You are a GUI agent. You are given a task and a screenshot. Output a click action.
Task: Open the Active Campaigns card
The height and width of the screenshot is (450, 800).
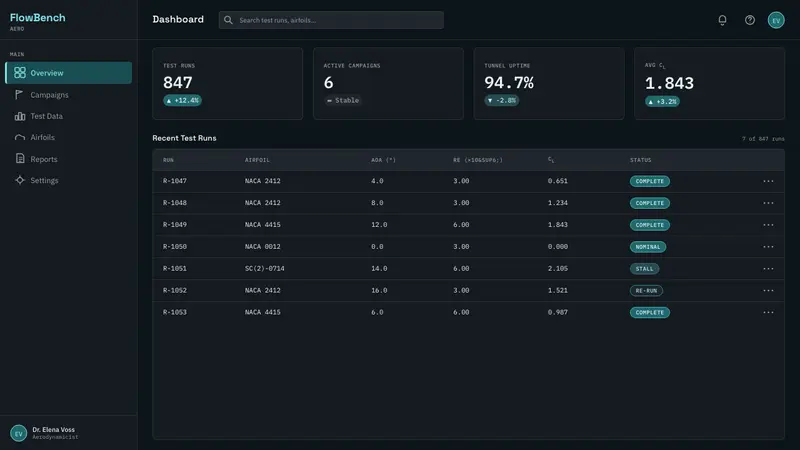tap(388, 84)
